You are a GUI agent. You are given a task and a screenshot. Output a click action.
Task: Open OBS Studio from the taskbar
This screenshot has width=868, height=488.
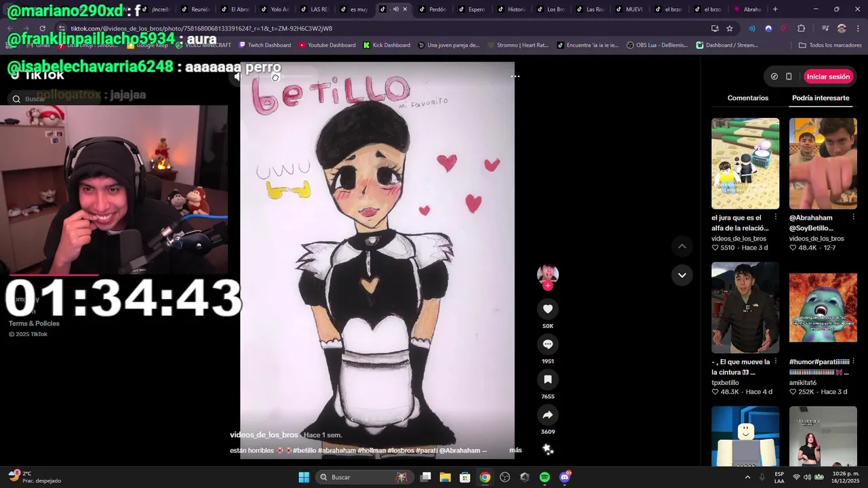(505, 477)
